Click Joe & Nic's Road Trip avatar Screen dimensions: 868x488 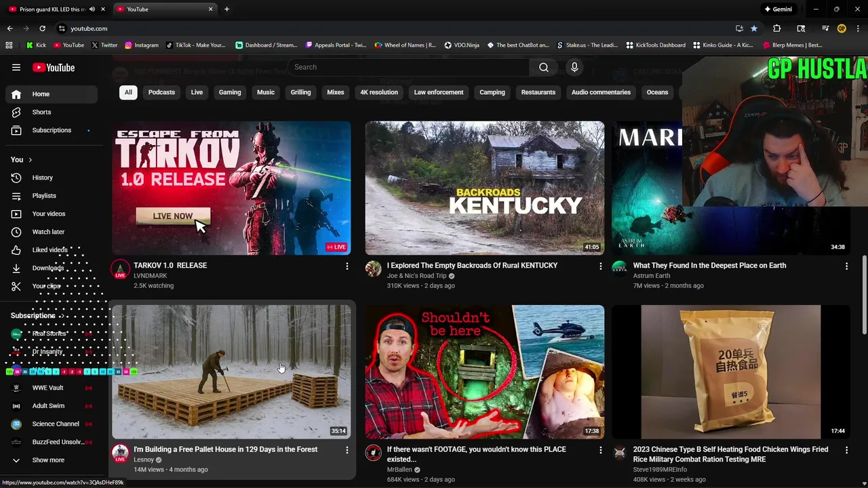[x=373, y=269]
